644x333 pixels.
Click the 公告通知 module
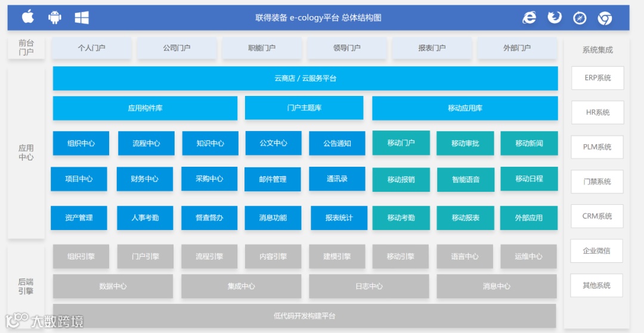tap(337, 143)
